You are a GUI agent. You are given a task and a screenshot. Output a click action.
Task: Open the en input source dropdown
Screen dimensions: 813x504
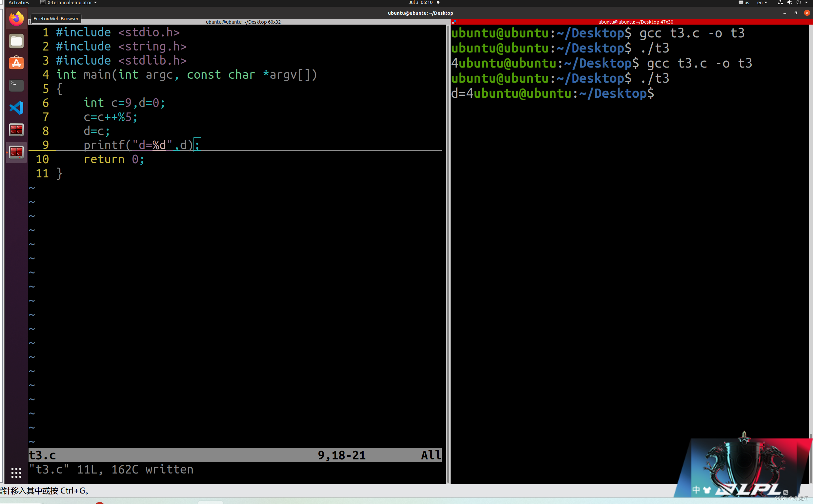pos(762,3)
